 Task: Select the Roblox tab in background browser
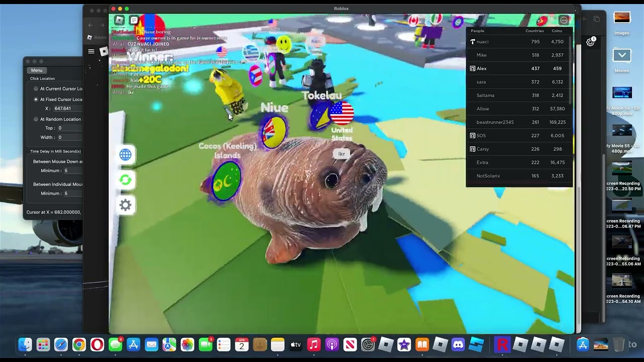pos(97,37)
